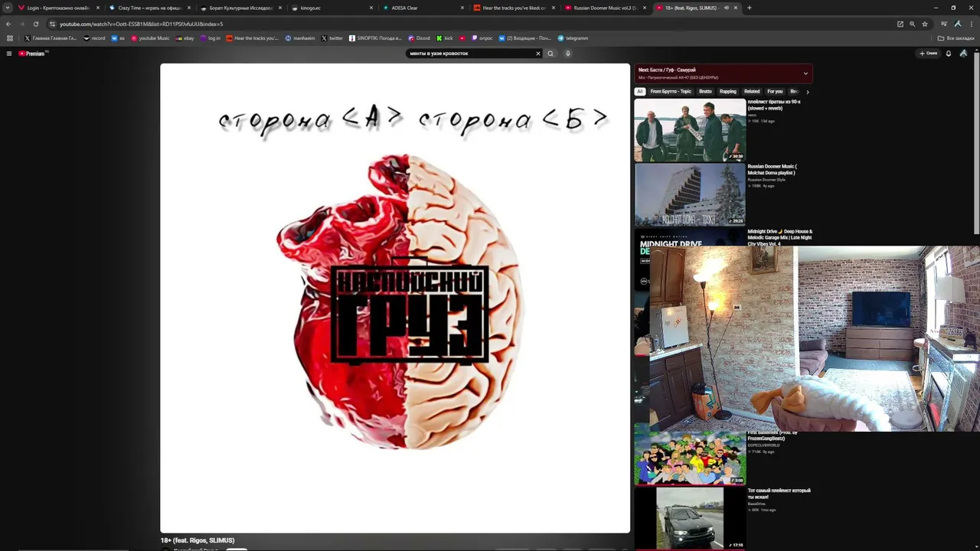
Task: Start voice search with microphone icon
Action: click(x=568, y=54)
